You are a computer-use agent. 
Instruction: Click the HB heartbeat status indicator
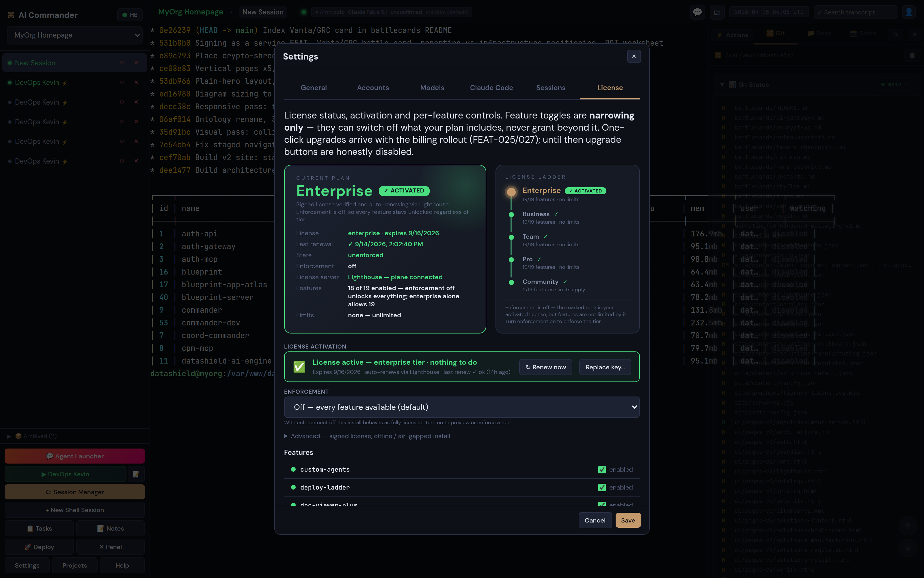coord(130,15)
